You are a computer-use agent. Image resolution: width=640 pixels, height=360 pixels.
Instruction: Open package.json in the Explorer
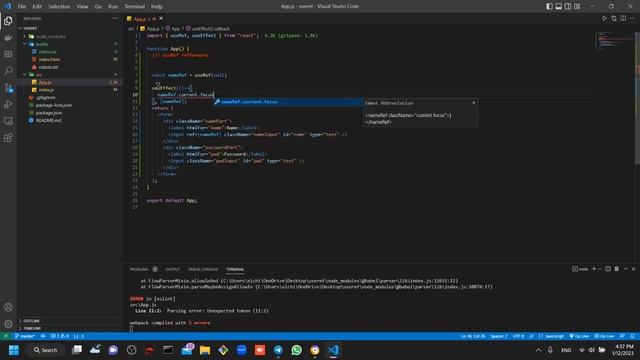coord(49,113)
